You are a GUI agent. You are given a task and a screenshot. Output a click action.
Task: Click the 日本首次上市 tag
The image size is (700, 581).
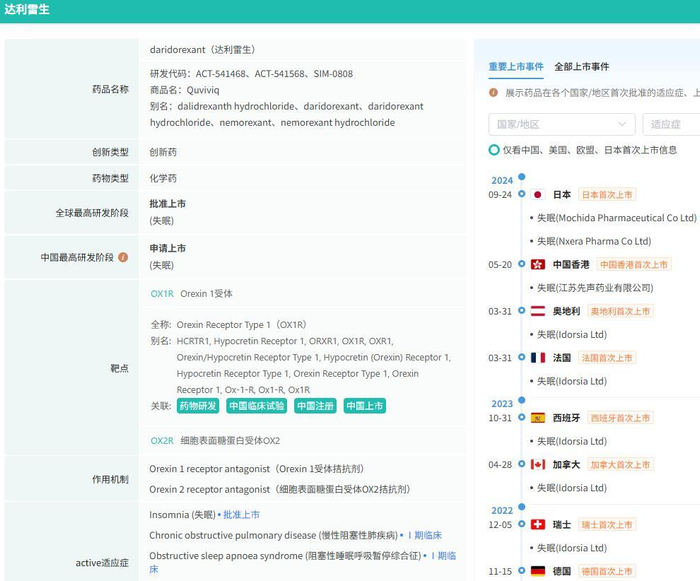[x=607, y=195]
